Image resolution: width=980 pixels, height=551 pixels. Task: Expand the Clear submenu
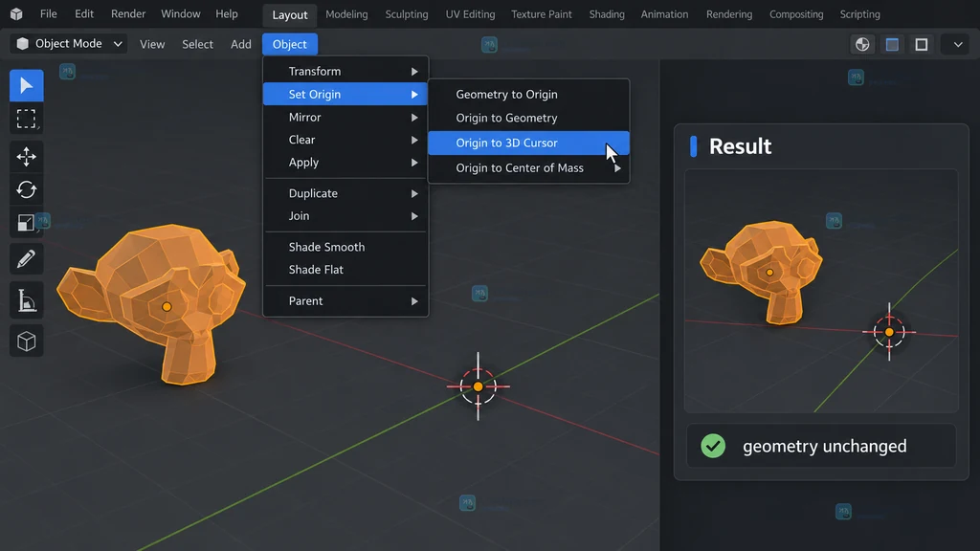(x=345, y=140)
